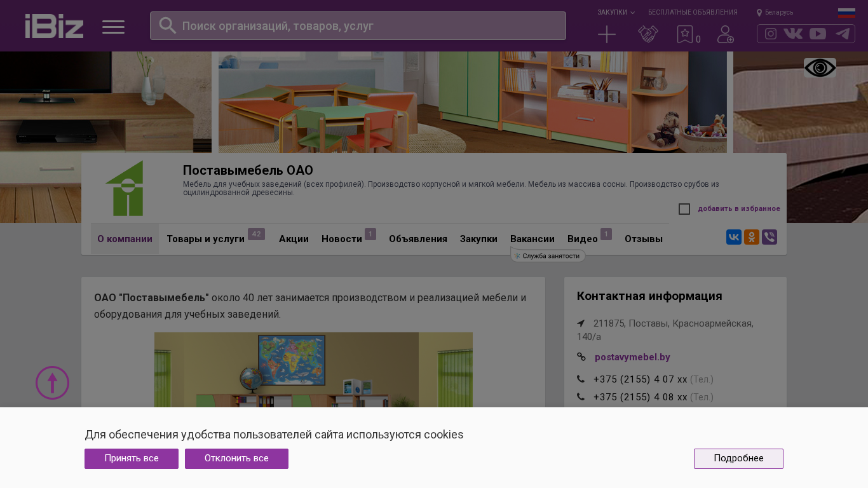Click the Служба занятости badge
The image size is (868, 488).
coord(548,255)
